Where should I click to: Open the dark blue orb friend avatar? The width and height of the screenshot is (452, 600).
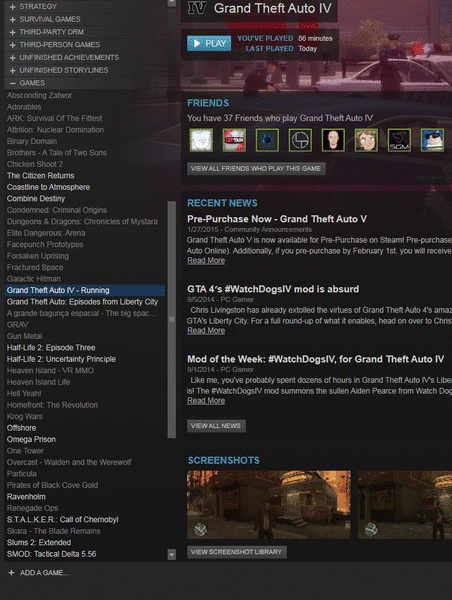[x=267, y=140]
